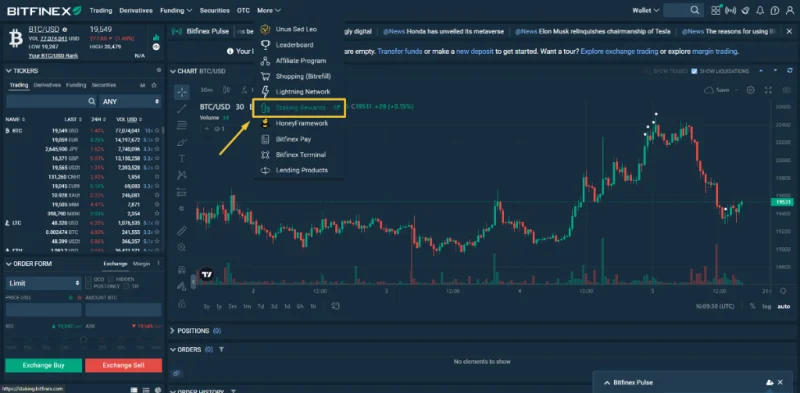Select the text annotation tool in the chart
Viewport: 800px width, 393px height.
pyautogui.click(x=182, y=159)
